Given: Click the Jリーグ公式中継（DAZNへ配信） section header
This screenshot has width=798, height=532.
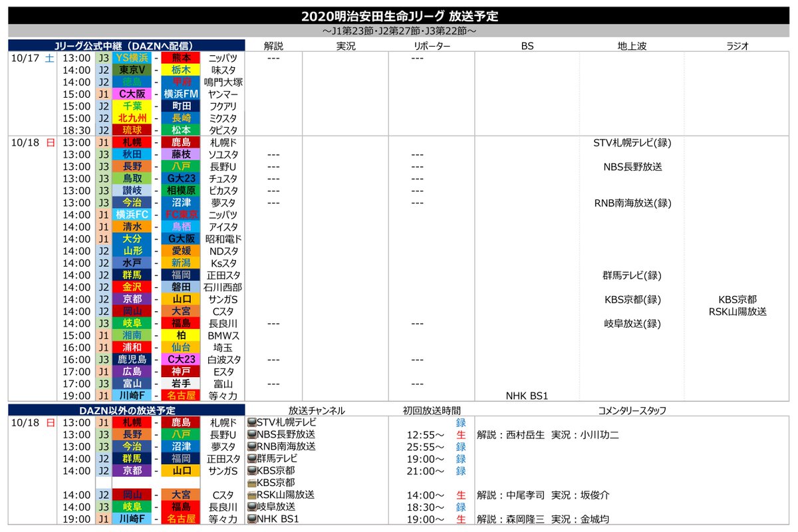Looking at the screenshot, I should coord(127,46).
